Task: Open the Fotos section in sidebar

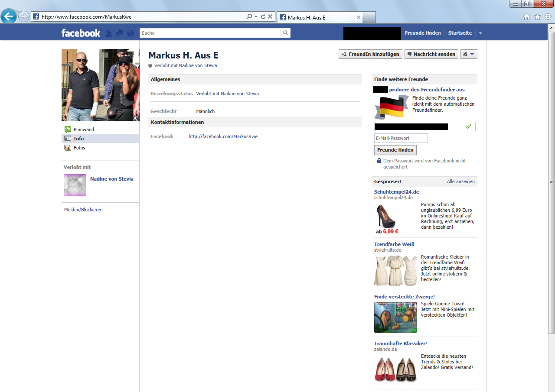Action: [x=79, y=148]
